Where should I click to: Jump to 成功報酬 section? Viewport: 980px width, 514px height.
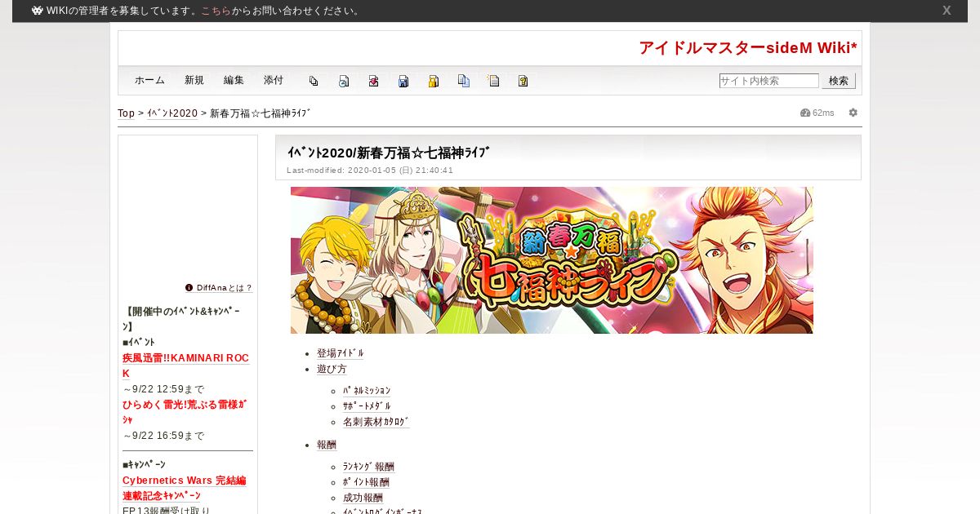(363, 498)
